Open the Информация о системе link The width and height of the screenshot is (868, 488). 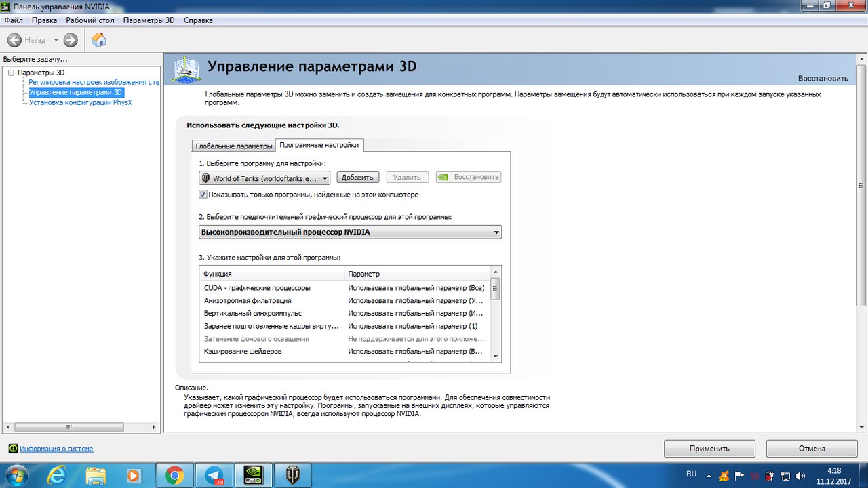click(56, 449)
